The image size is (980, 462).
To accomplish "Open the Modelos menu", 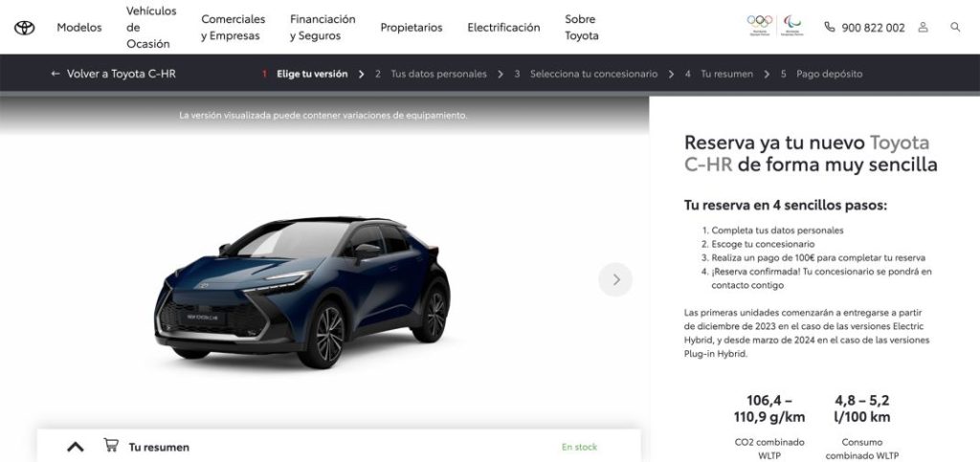I will [79, 28].
